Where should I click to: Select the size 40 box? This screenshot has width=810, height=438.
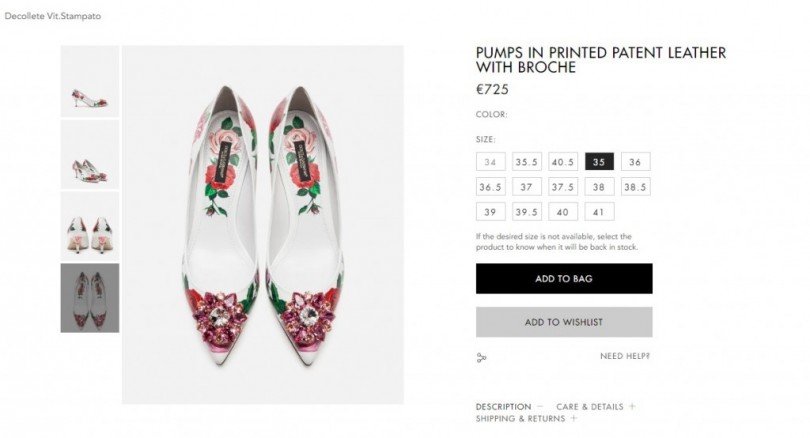pos(563,212)
